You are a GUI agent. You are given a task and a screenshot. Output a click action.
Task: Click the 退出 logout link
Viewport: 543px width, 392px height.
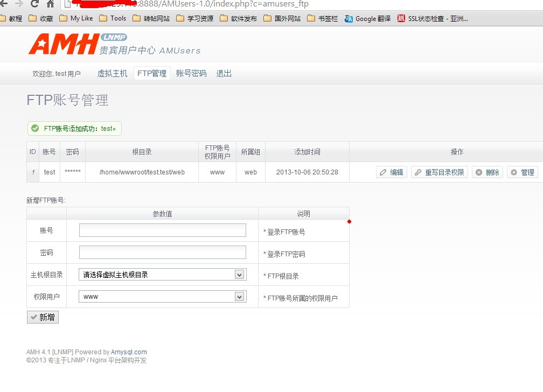tap(224, 74)
